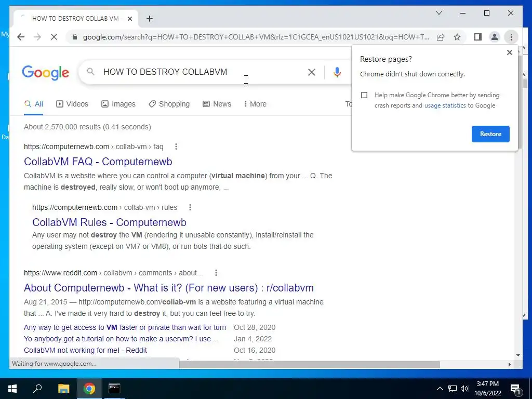
Task: Open the taskbar clock showing 3:47 PM
Action: pyautogui.click(x=487, y=389)
